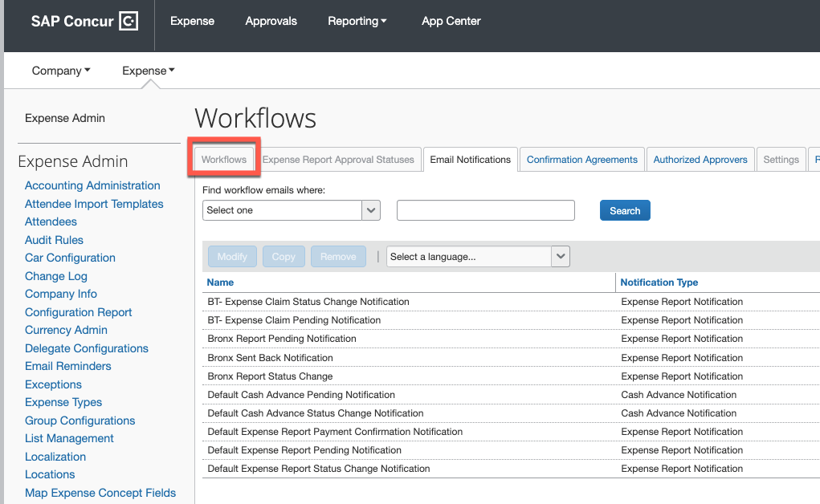Open the Authorized Approvers tab
Viewport: 820px width, 504px height.
tap(700, 160)
